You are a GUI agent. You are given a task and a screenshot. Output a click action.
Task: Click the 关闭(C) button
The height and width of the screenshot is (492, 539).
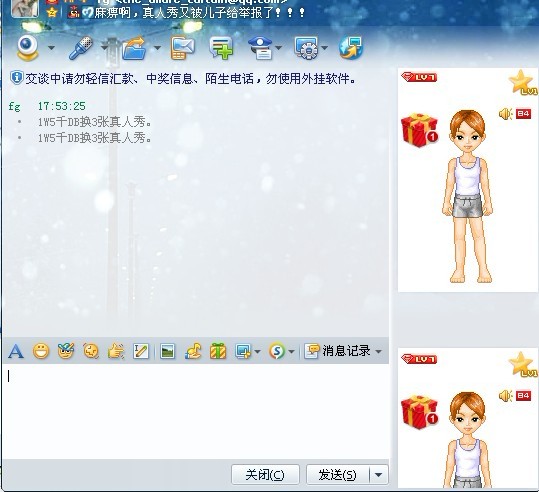pyautogui.click(x=265, y=475)
